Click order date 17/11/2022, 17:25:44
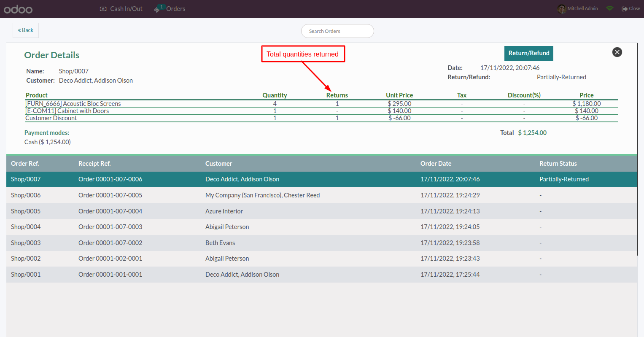The image size is (644, 337). pyautogui.click(x=450, y=275)
